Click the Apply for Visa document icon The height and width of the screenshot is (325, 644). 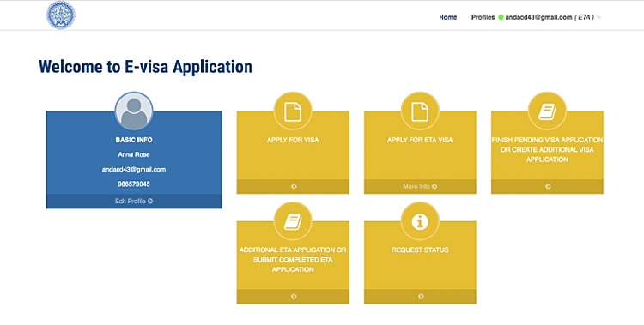pyautogui.click(x=293, y=111)
